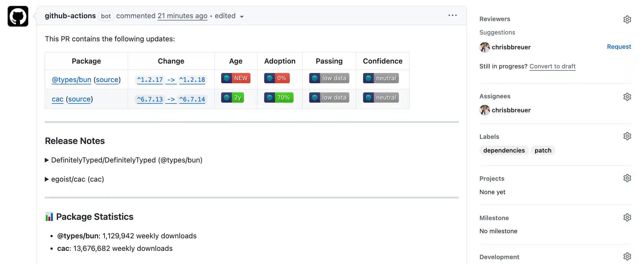Image resolution: width=644 pixels, height=264 pixels.
Task: Click Convert to draft link
Action: coord(552,66)
